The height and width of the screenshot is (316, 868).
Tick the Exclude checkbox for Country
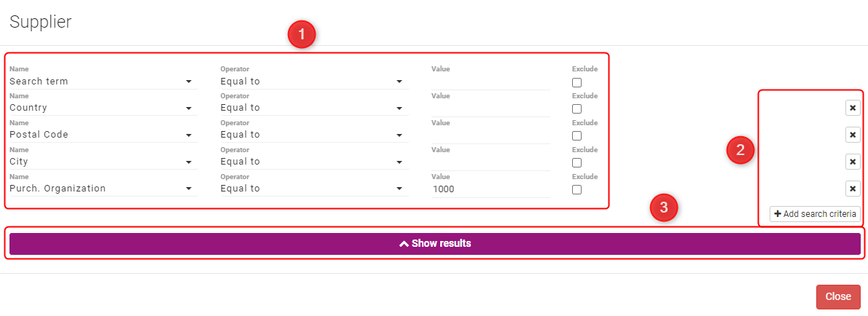[576, 109]
